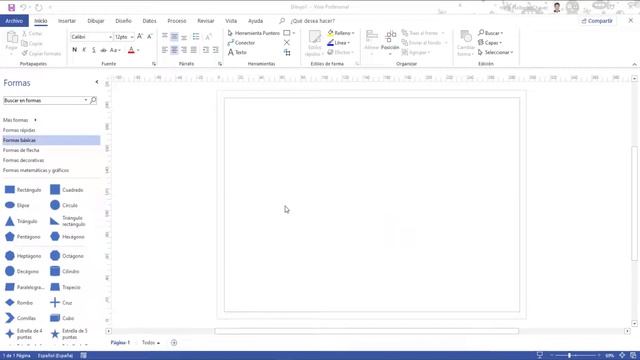Click the X connection point tool
The width and height of the screenshot is (640, 360).
pyautogui.click(x=287, y=42)
